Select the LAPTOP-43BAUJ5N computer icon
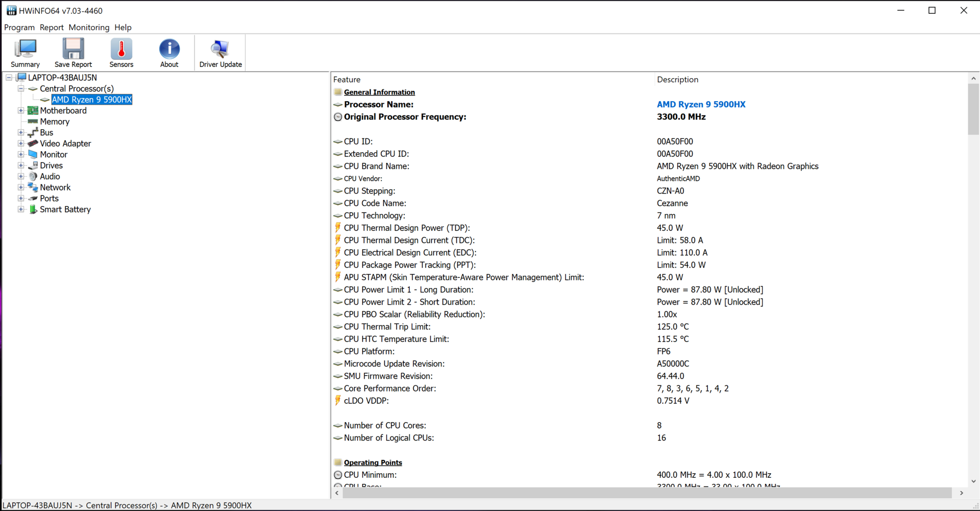980x511 pixels. 21,78
